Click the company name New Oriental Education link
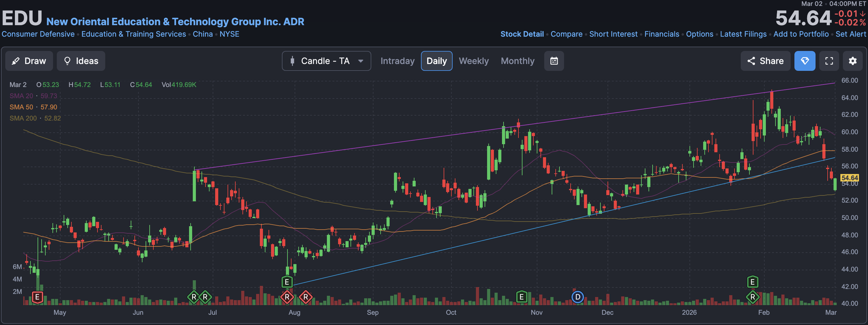The image size is (868, 325). point(175,21)
